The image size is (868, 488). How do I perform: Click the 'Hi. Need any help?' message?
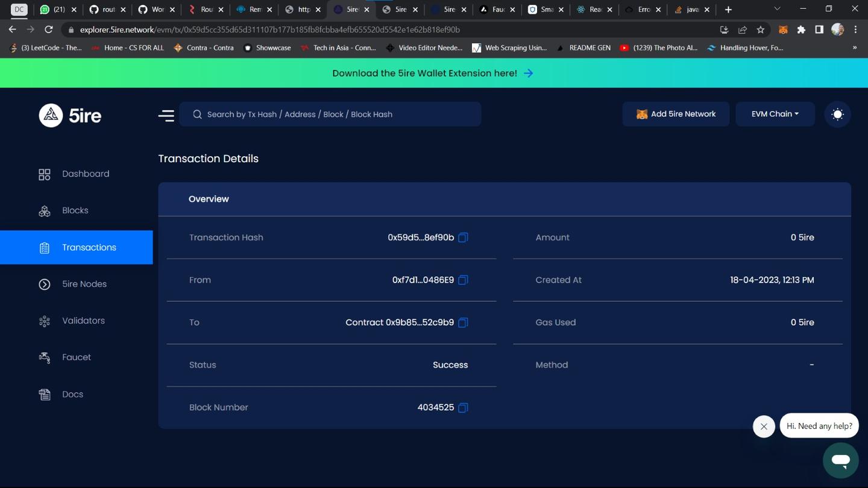819,426
